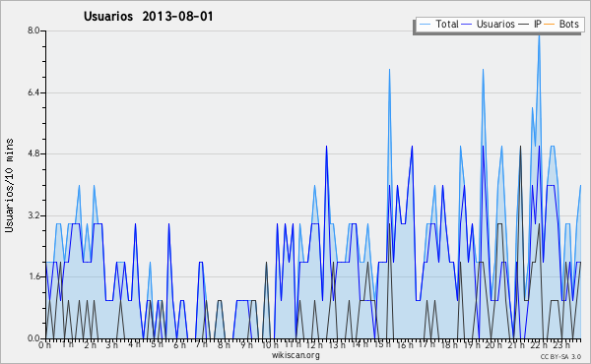
Task: Click the '12 h' x-axis label
Action: [314, 344]
